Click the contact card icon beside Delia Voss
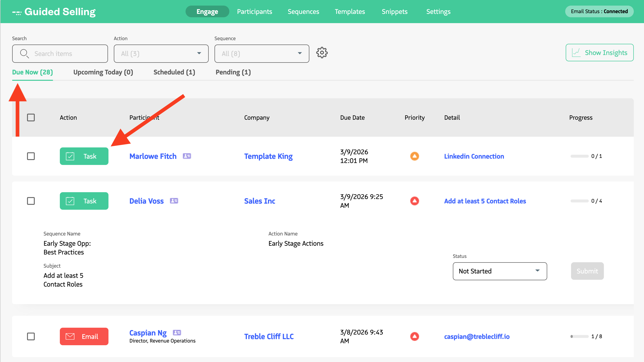The height and width of the screenshot is (362, 644). 174,201
